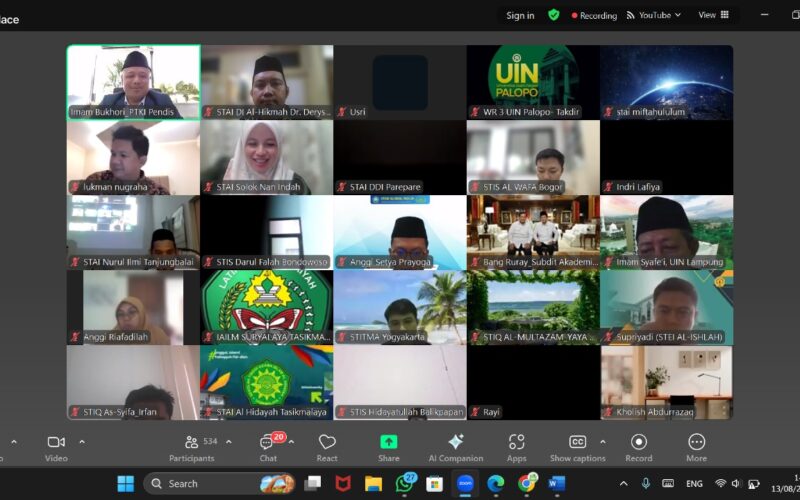This screenshot has width=800, height=500.
Task: Open the Chat panel
Action: point(268,448)
